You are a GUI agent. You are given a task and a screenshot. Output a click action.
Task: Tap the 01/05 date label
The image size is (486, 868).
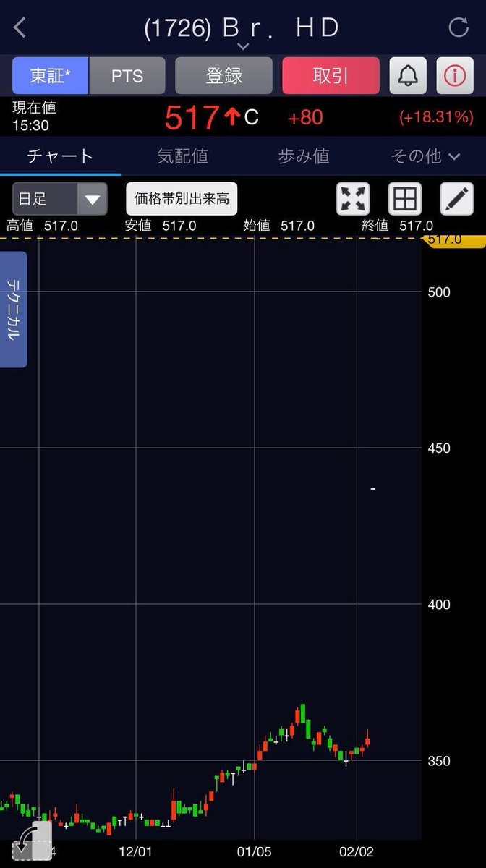click(254, 852)
